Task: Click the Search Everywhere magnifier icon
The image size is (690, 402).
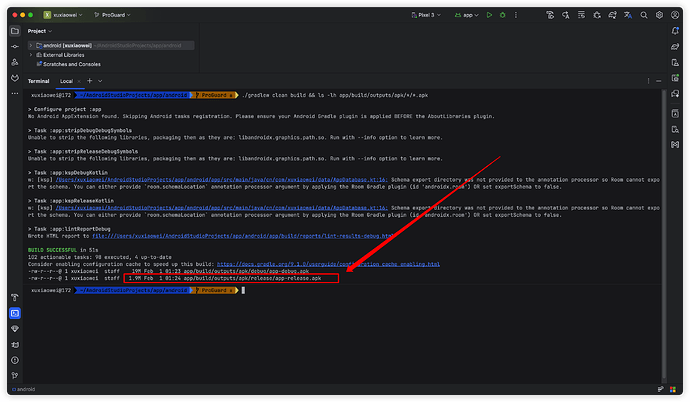Action: pyautogui.click(x=643, y=16)
